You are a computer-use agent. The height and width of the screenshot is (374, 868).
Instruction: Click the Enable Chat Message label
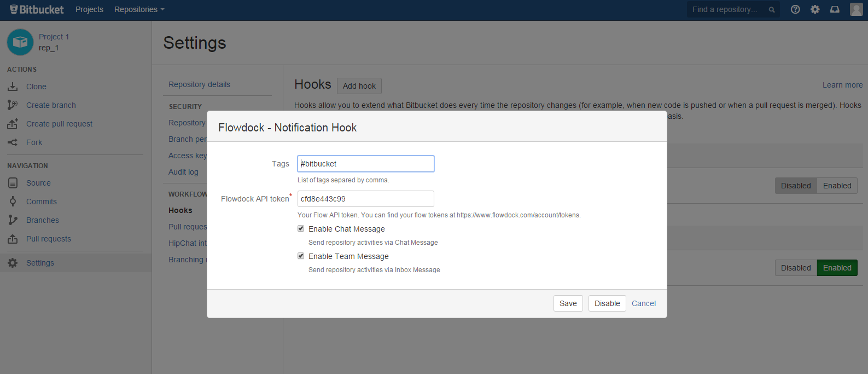point(347,229)
